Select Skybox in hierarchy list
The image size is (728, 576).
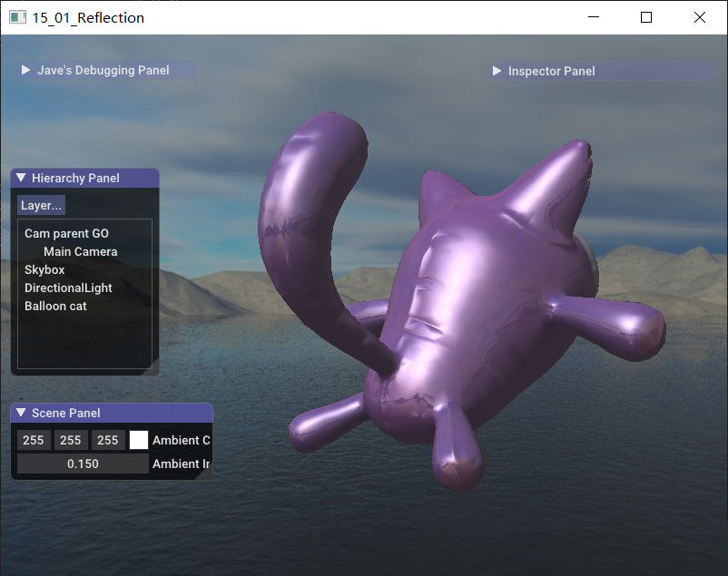coord(44,269)
